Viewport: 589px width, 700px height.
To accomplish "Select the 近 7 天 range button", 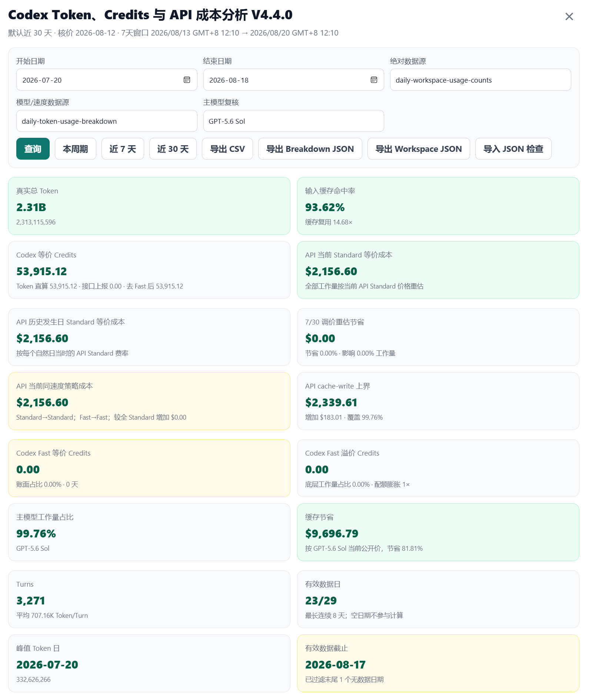I will 123,149.
